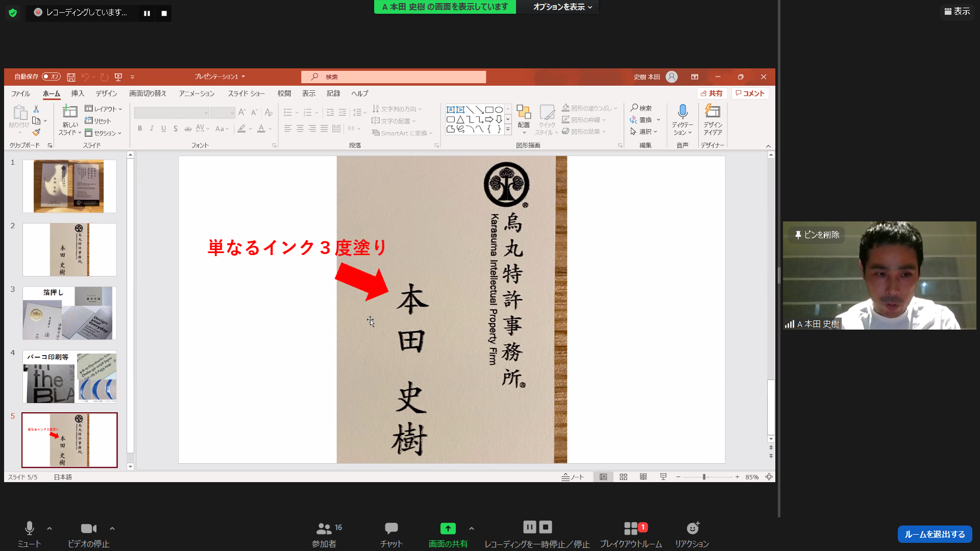This screenshot has width=980, height=551.
Task: Click the fit slide to window icon
Action: [769, 477]
